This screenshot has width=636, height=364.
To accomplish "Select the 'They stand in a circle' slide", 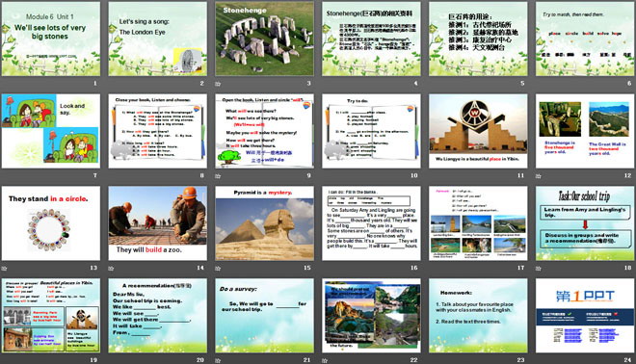I will tap(51, 223).
